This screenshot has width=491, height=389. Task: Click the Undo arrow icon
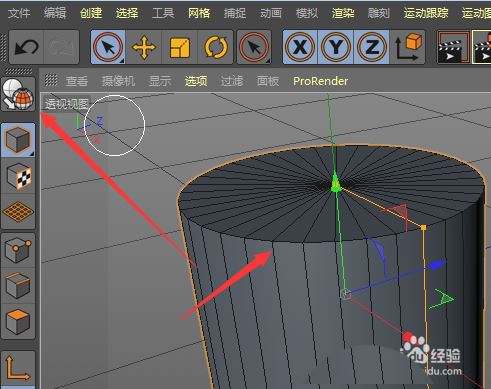click(26, 47)
